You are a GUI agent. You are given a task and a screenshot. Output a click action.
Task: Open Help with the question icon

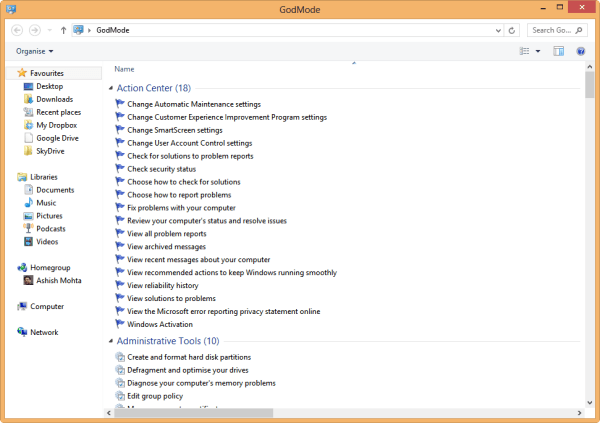coord(580,51)
